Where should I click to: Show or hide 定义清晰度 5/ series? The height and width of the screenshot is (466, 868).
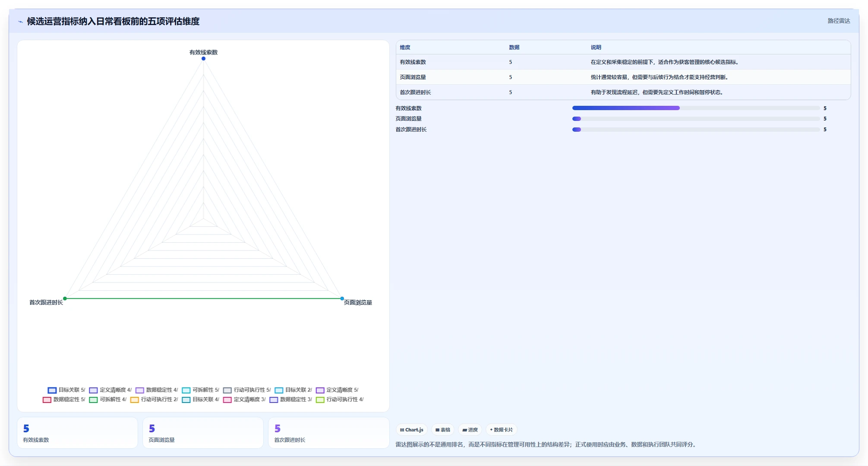[337, 390]
